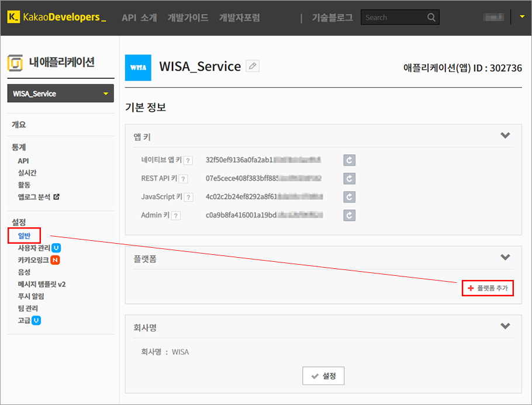
Task: Open 팀 관리 settings
Action: [28, 309]
